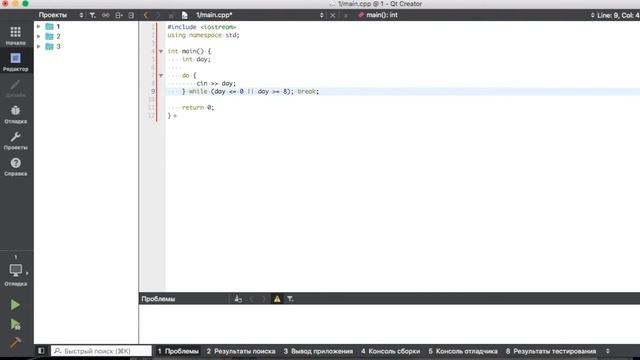Click the '#include <iostream>' line
This screenshot has width=640, height=360.
[202, 27]
